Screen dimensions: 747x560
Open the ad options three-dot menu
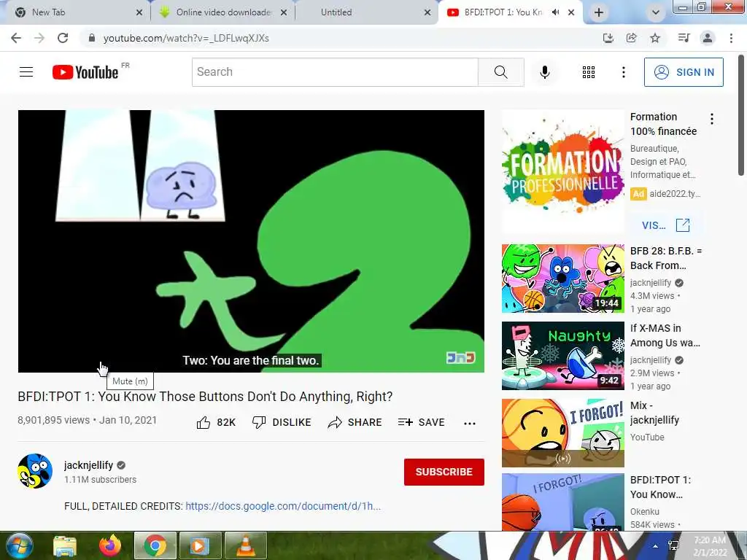[712, 119]
